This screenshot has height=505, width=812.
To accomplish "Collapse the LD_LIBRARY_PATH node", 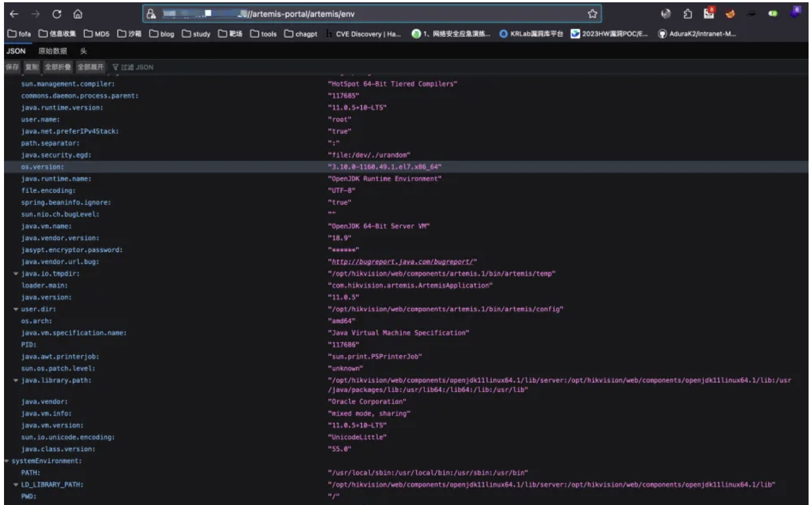I will click(x=16, y=484).
